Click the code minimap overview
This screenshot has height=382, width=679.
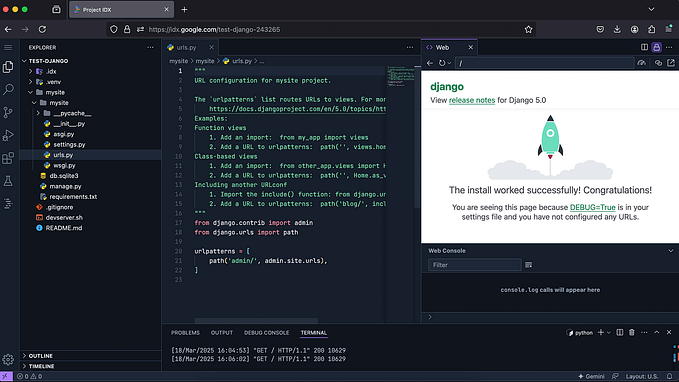pyautogui.click(x=402, y=76)
